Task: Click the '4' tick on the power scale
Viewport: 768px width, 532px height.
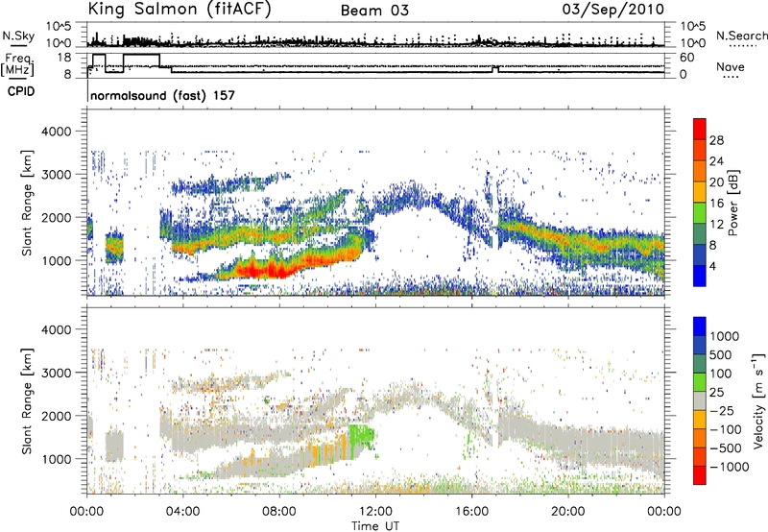Action: (712, 266)
